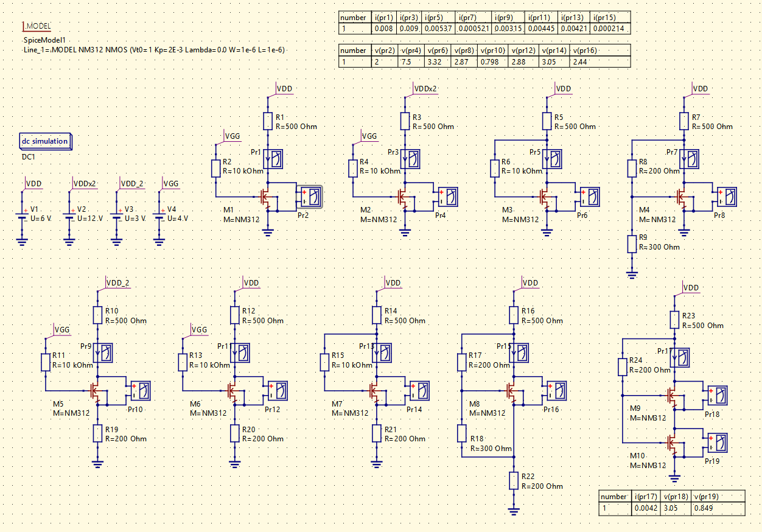Screen dimensions: 762x532
Task: Select the M1 NMOS transistor symbol
Action: click(265, 197)
